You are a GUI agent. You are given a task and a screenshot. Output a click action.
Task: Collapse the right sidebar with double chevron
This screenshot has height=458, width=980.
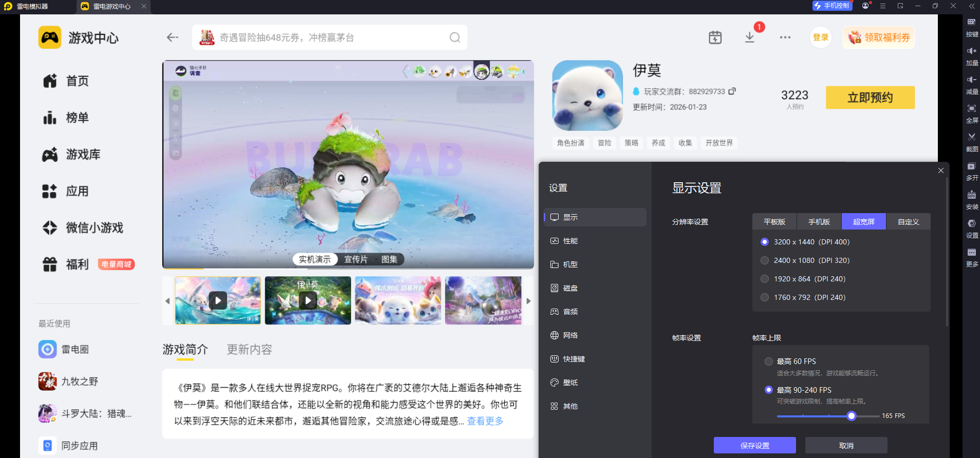coord(971,6)
